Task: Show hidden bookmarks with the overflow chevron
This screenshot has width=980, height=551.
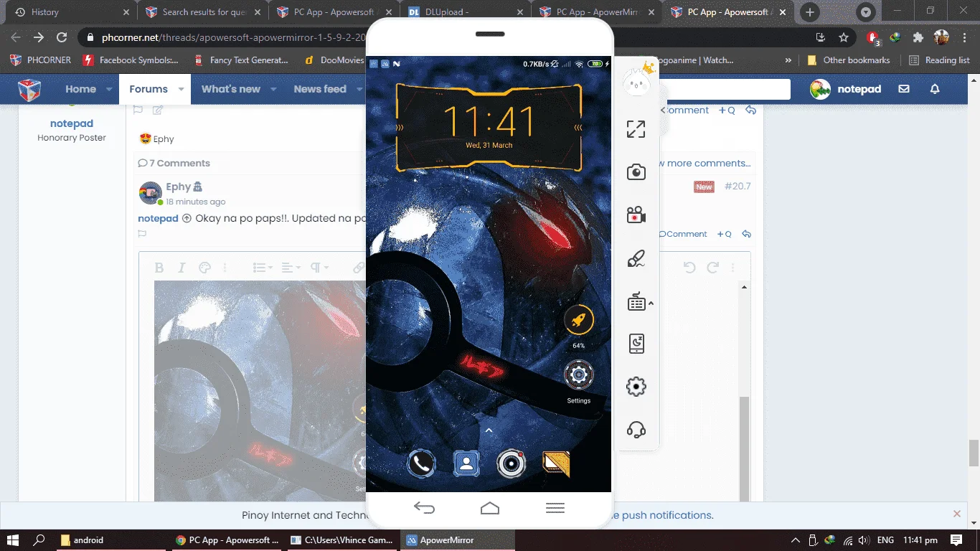Action: 788,60
